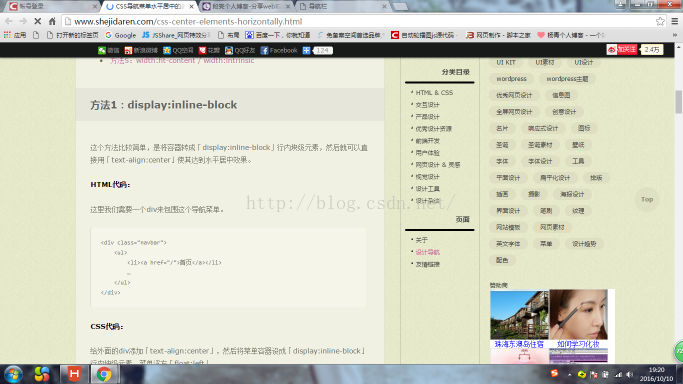
Task: Close the 导航栏 tab
Action: tap(384, 7)
